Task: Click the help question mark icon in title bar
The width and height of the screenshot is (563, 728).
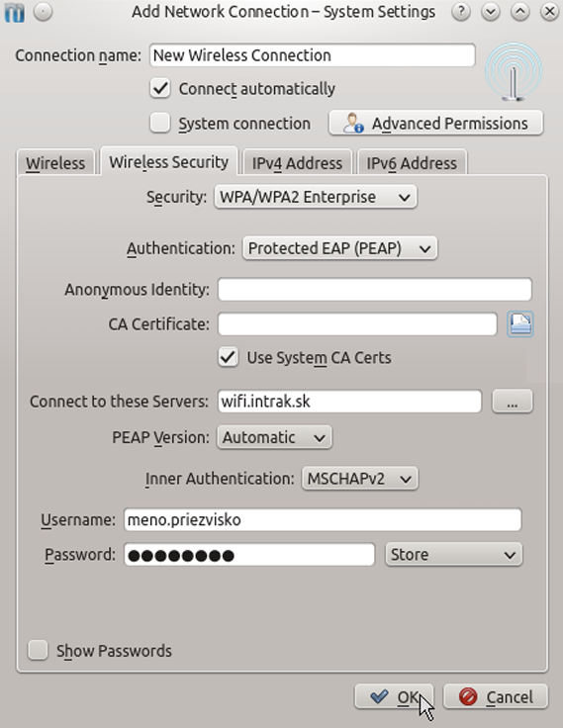Action: pos(461,12)
